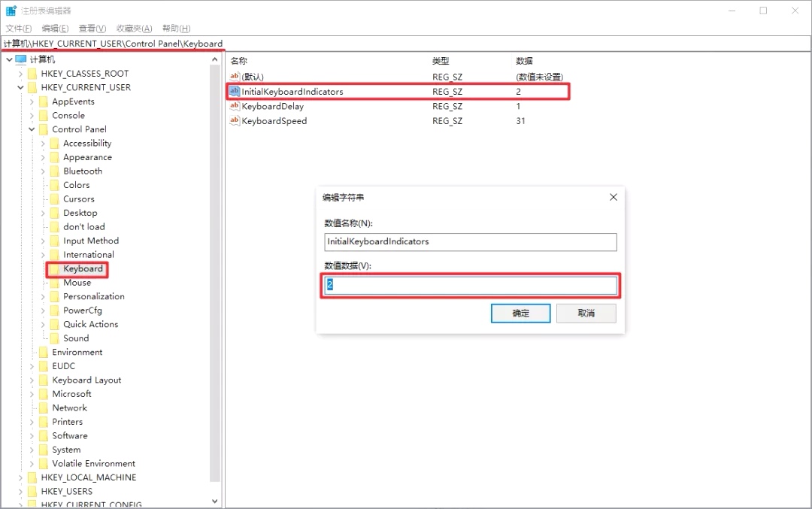Screen dimensions: 812x509
Task: Click the registry path address bar
Action: pyautogui.click(x=406, y=44)
